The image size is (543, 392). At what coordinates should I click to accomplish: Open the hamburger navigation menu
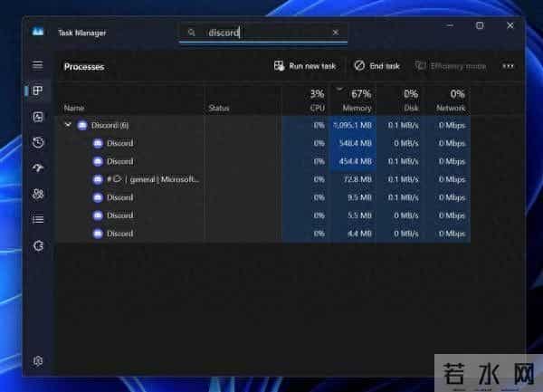pyautogui.click(x=38, y=65)
